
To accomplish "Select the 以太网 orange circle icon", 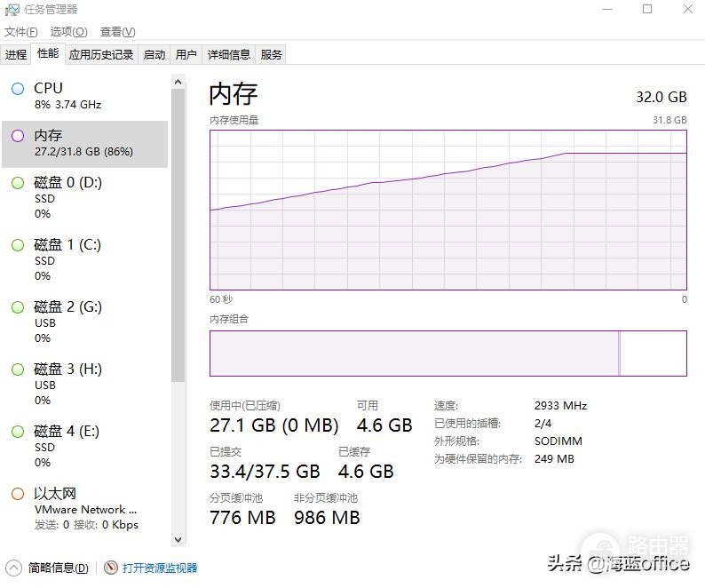I will point(18,494).
